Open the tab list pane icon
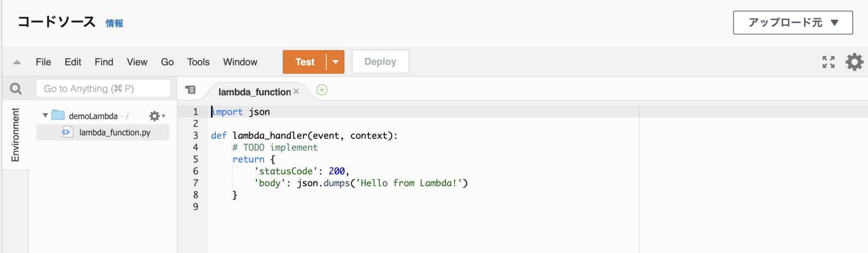The width and height of the screenshot is (868, 253). [191, 90]
